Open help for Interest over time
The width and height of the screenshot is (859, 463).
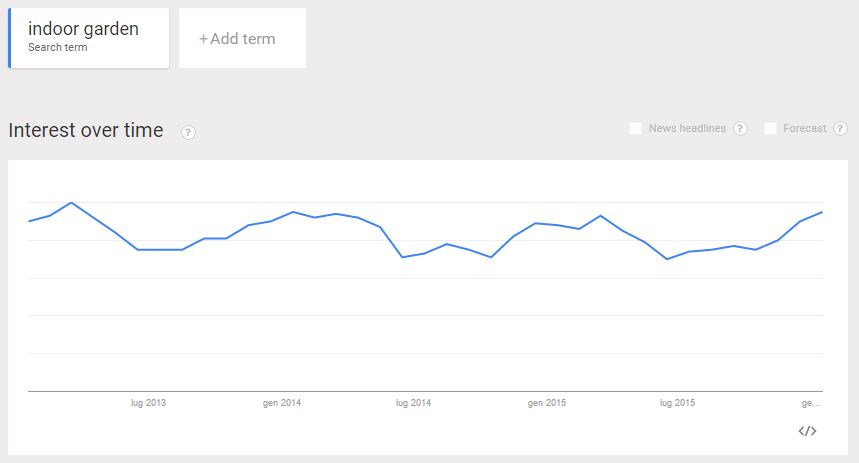click(x=188, y=133)
